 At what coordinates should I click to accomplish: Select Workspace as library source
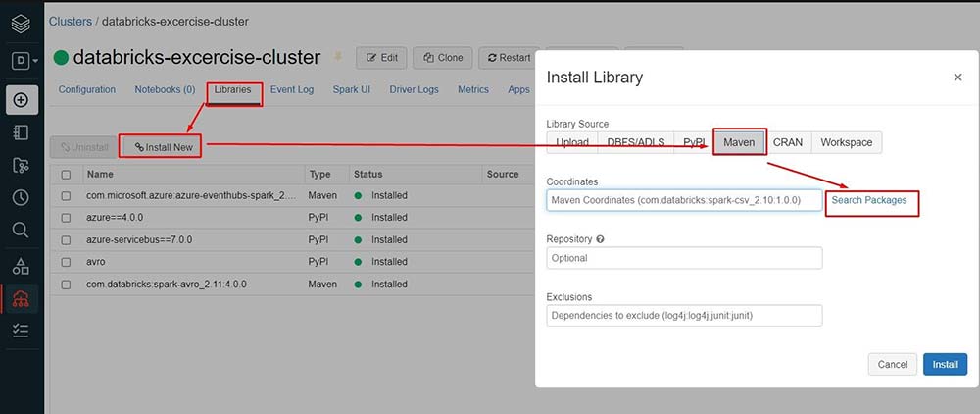(x=847, y=142)
